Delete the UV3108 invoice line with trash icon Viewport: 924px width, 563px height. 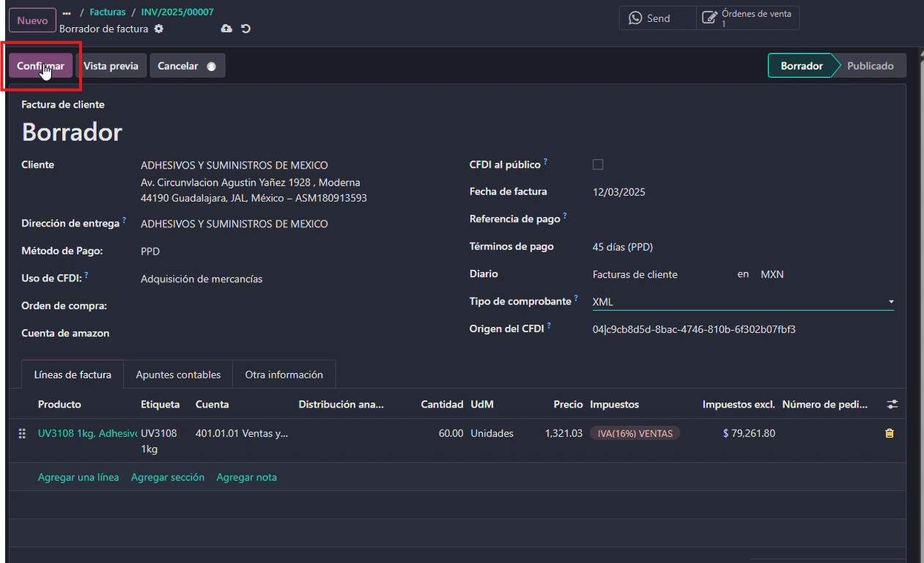(890, 433)
